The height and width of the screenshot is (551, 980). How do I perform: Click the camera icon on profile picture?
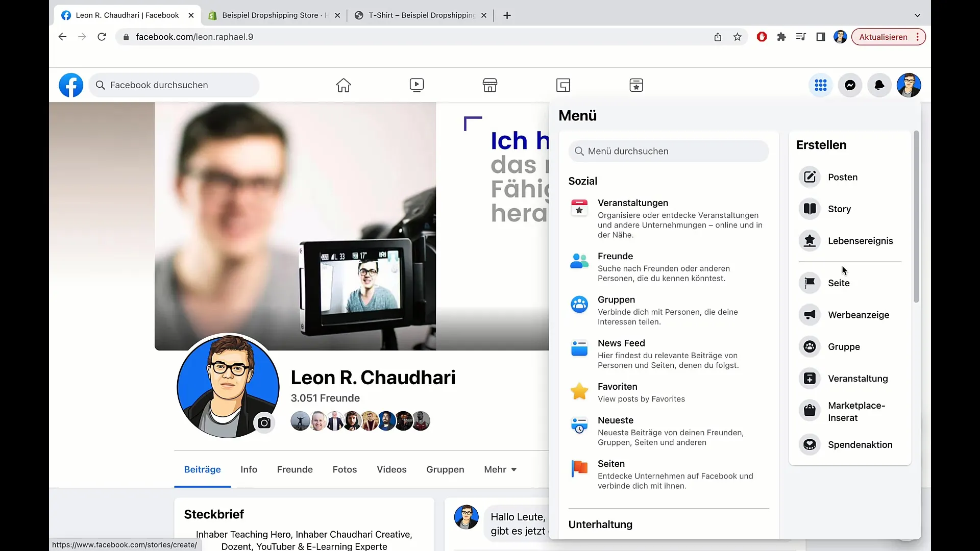tap(264, 423)
